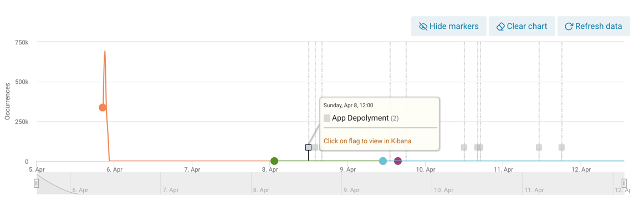This screenshot has height=205, width=644.
Task: Click the Clear chart button
Action: coord(522,26)
